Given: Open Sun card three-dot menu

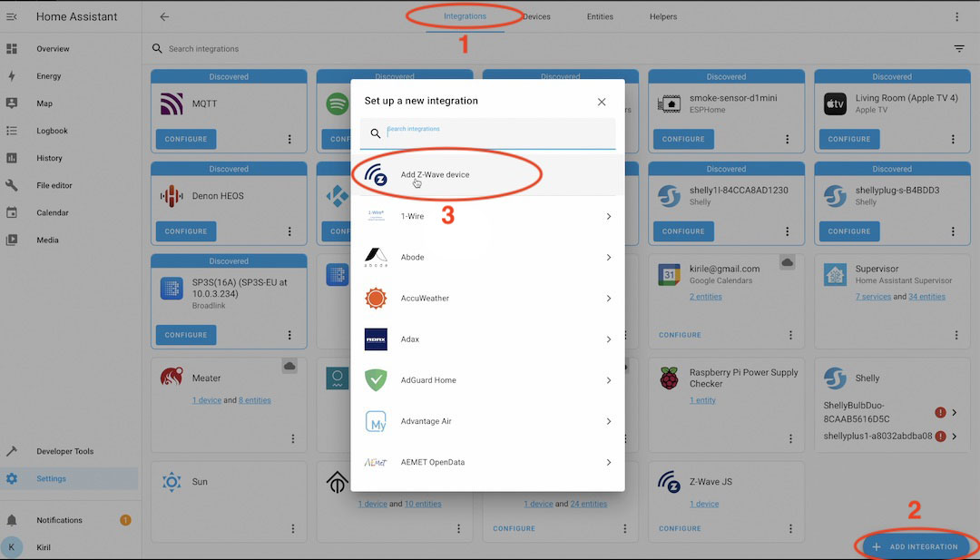Looking at the screenshot, I should (x=292, y=529).
